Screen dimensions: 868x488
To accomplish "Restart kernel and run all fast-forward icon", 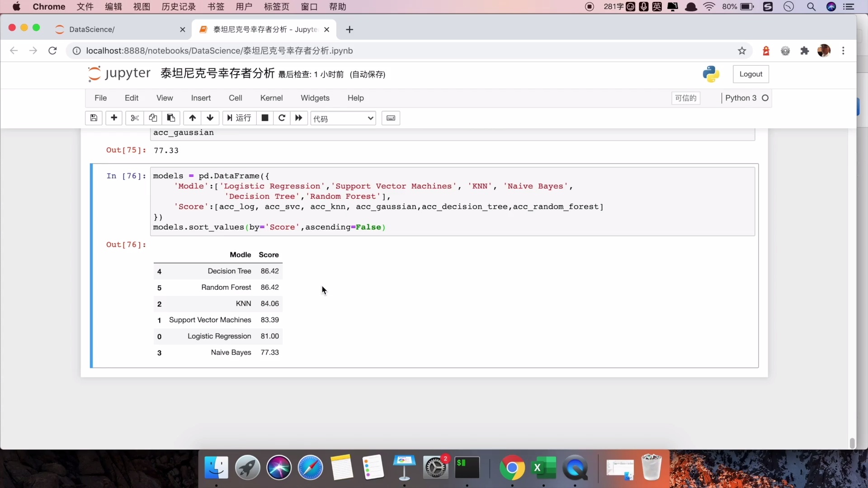I will click(x=299, y=118).
